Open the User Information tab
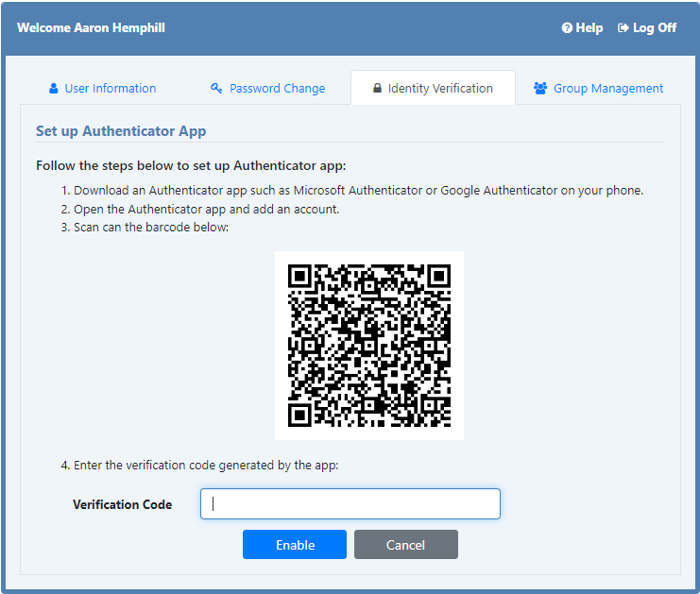This screenshot has width=700, height=594. pos(102,89)
